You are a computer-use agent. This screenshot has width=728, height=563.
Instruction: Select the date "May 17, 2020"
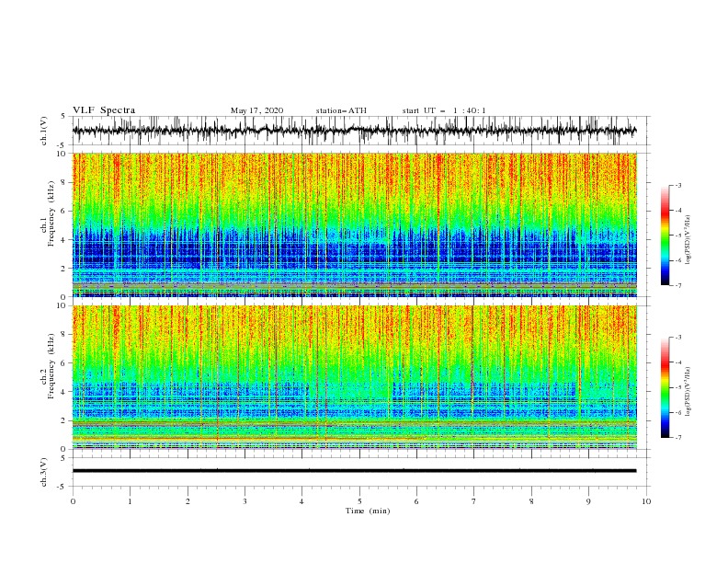tap(256, 110)
